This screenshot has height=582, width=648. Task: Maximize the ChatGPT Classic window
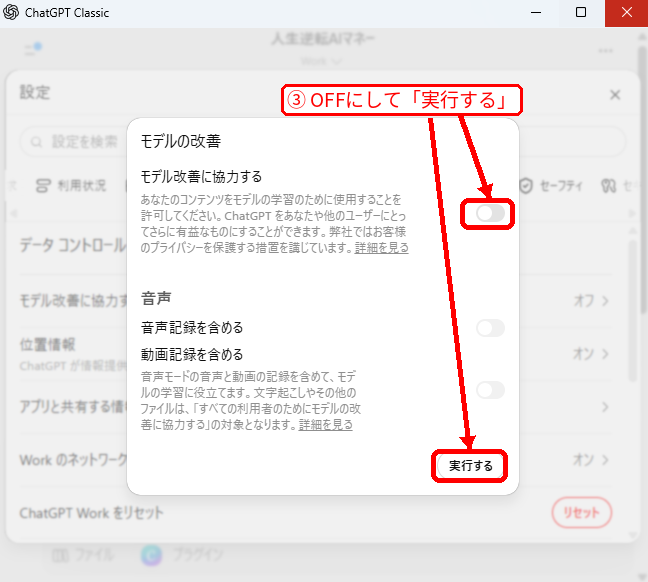pos(581,13)
